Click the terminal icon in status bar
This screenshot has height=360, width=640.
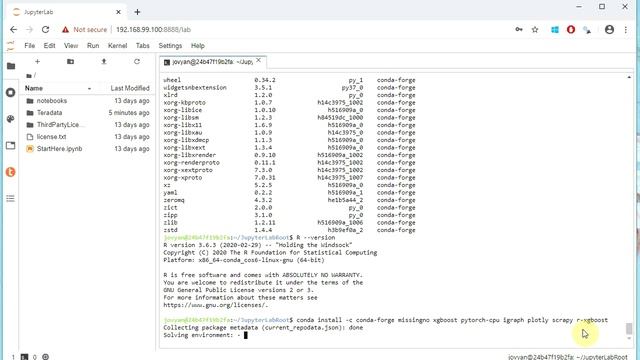pyautogui.click(x=24, y=357)
